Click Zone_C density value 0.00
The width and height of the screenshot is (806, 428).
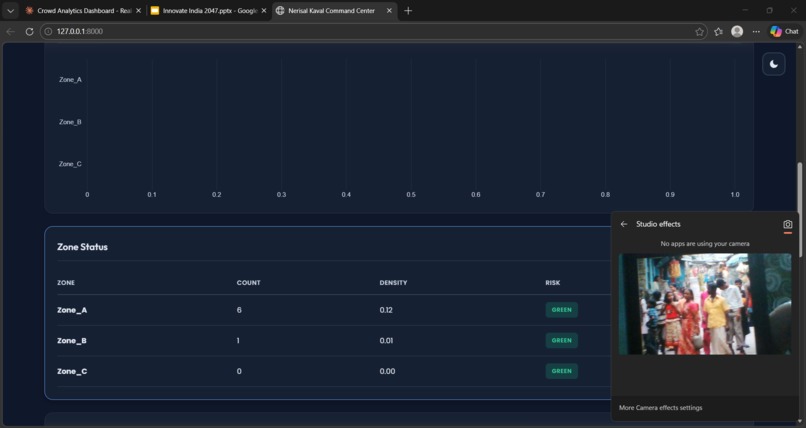click(387, 371)
